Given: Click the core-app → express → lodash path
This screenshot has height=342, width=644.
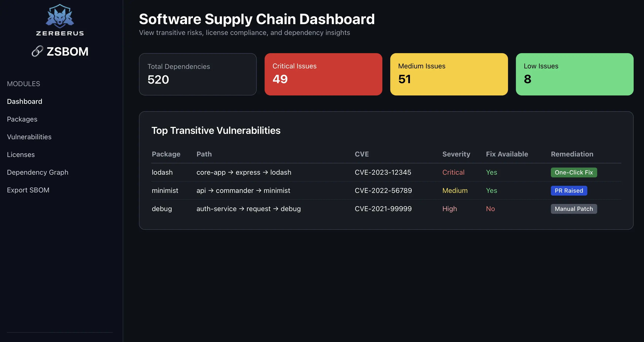Looking at the screenshot, I should (244, 172).
